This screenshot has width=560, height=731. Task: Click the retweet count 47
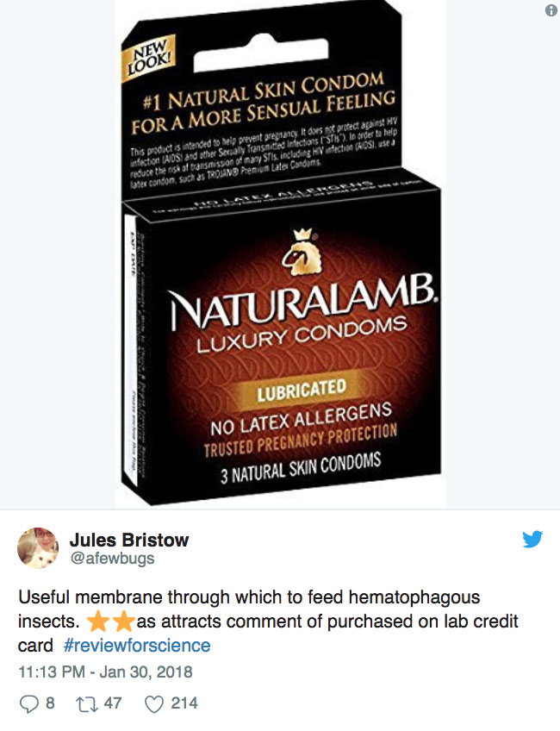click(112, 703)
